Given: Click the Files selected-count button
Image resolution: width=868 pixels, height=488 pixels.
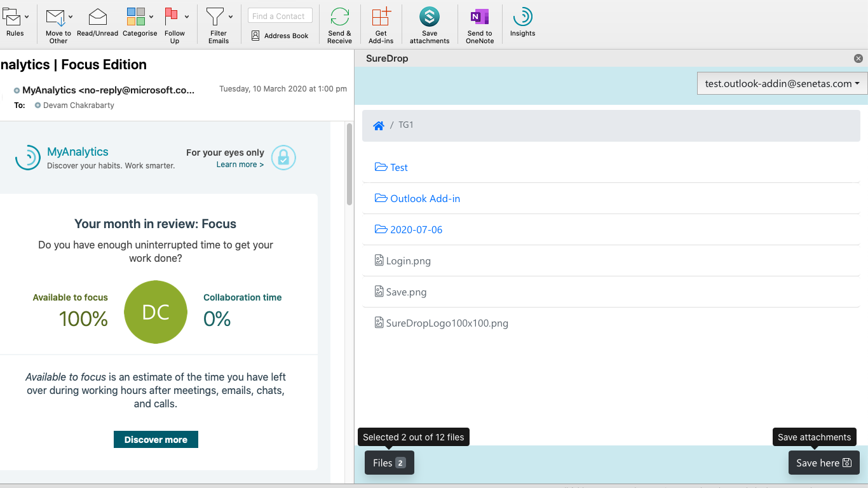Looking at the screenshot, I should pos(390,463).
